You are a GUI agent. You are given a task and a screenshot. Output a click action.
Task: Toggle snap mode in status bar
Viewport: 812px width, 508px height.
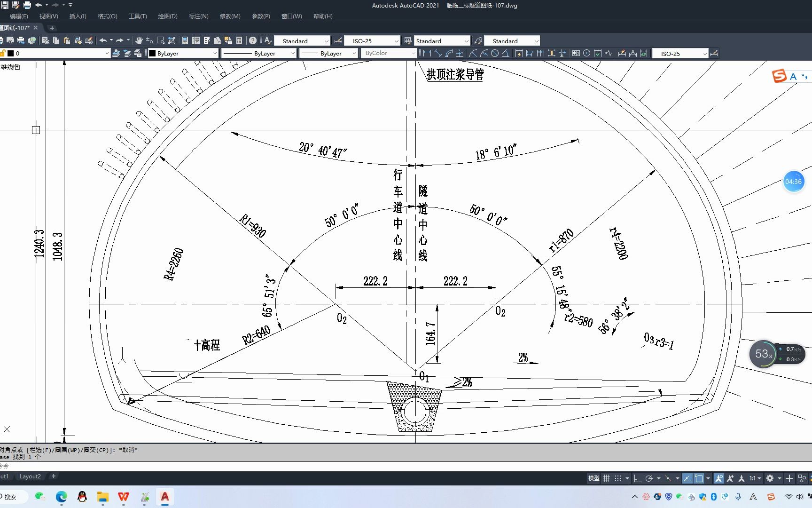coord(618,478)
